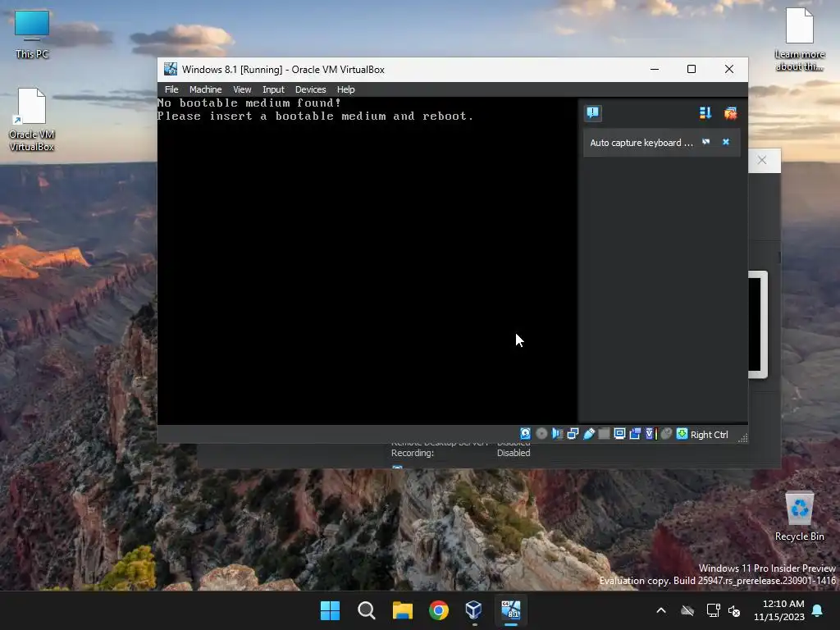The height and width of the screenshot is (630, 840).
Task: Click the virtualization CPU status icon
Action: (x=651, y=434)
